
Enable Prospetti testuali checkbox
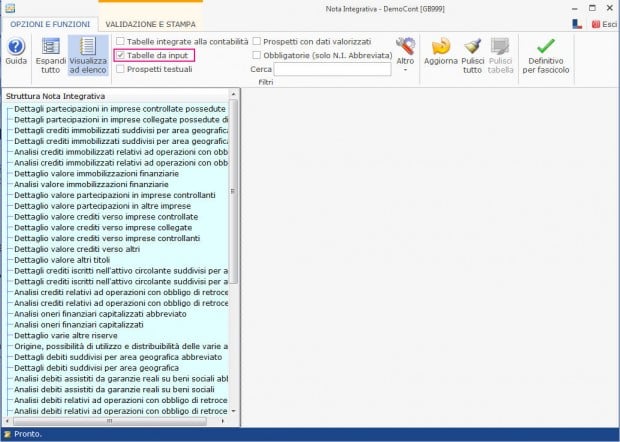[x=120, y=69]
